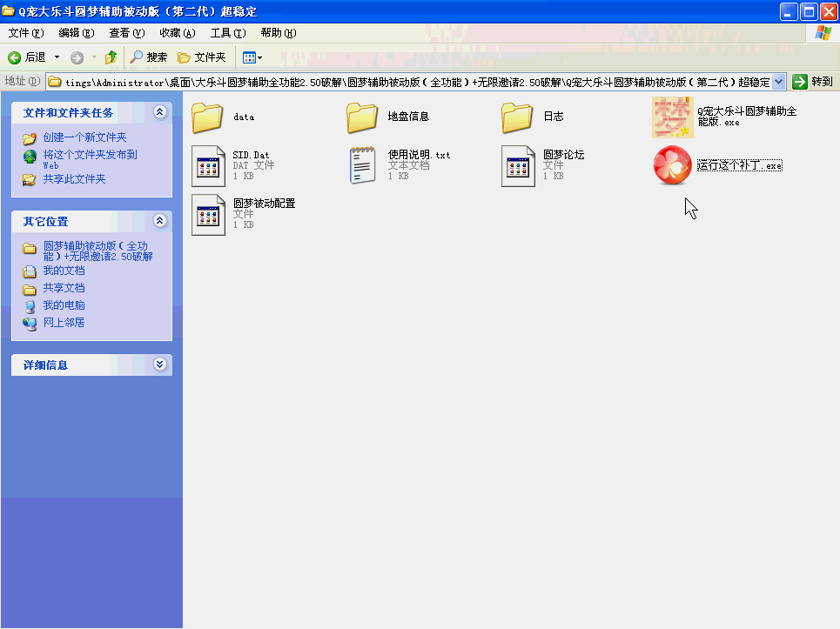Viewport: 840px width, 629px height.
Task: Click 将这个文件夹发布到 Web link
Action: click(x=90, y=159)
